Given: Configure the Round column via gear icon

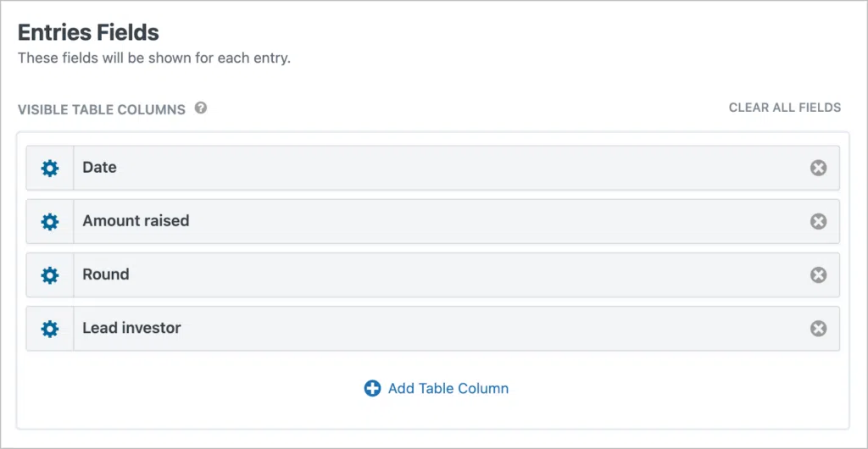Looking at the screenshot, I should point(50,274).
